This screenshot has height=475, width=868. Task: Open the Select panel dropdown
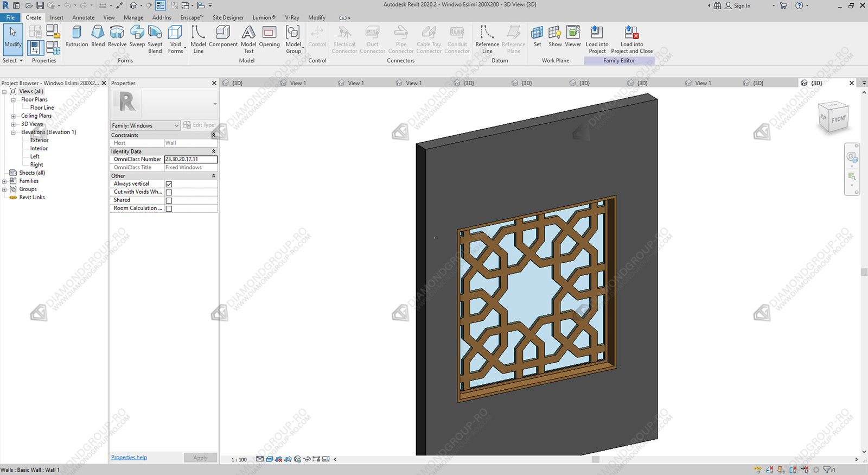point(12,60)
